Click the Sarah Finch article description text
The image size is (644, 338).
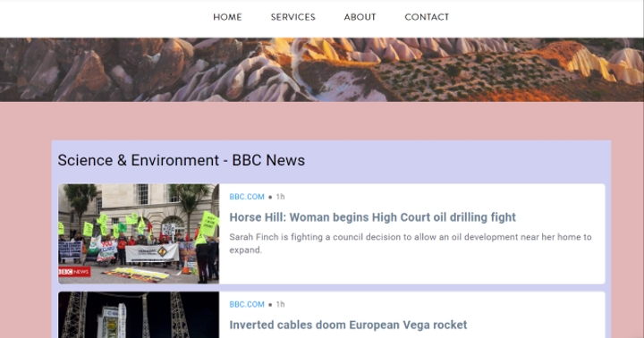411,243
